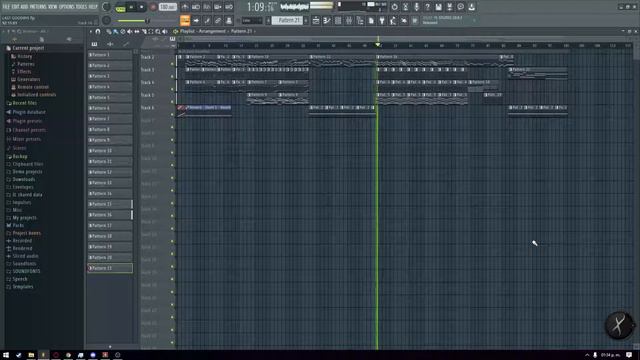Screen dimensions: 640x360
Task: Select Pattern 1 in the picker
Action: point(110,55)
